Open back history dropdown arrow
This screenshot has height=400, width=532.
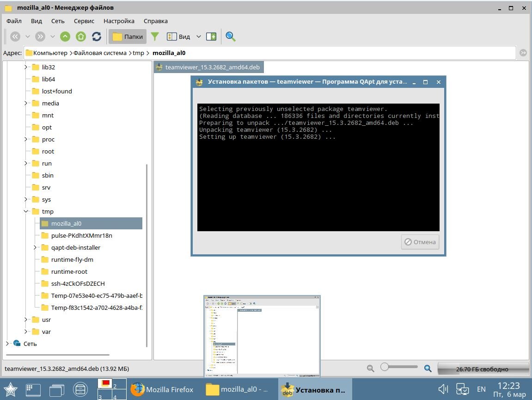tap(28, 37)
